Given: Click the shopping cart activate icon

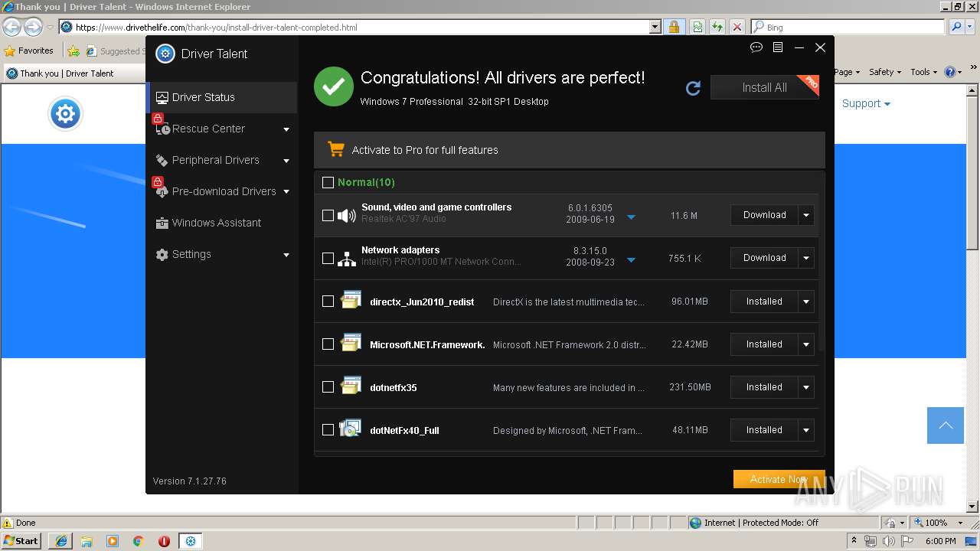Looking at the screenshot, I should pyautogui.click(x=335, y=149).
